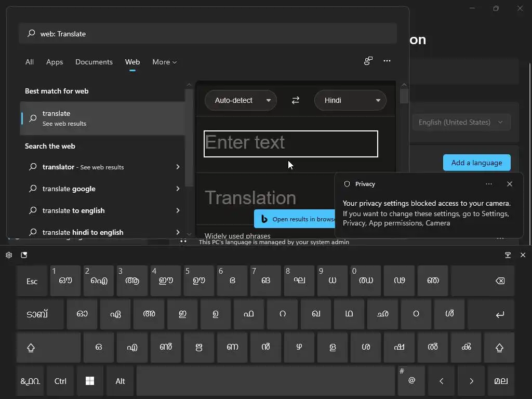Open the Hindi target language dropdown
This screenshot has height=399, width=532.
coord(351,100)
